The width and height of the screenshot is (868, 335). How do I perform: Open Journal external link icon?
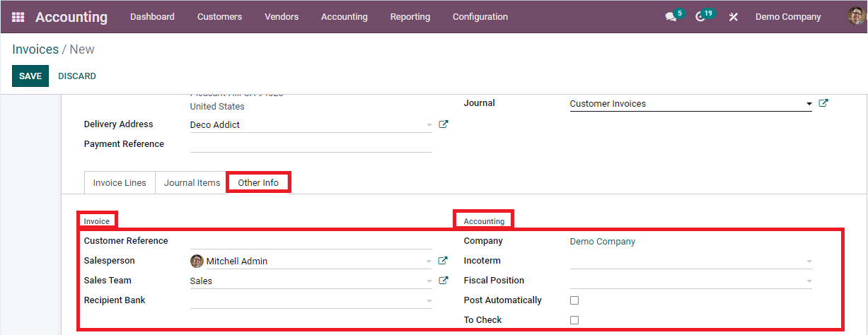coord(823,103)
